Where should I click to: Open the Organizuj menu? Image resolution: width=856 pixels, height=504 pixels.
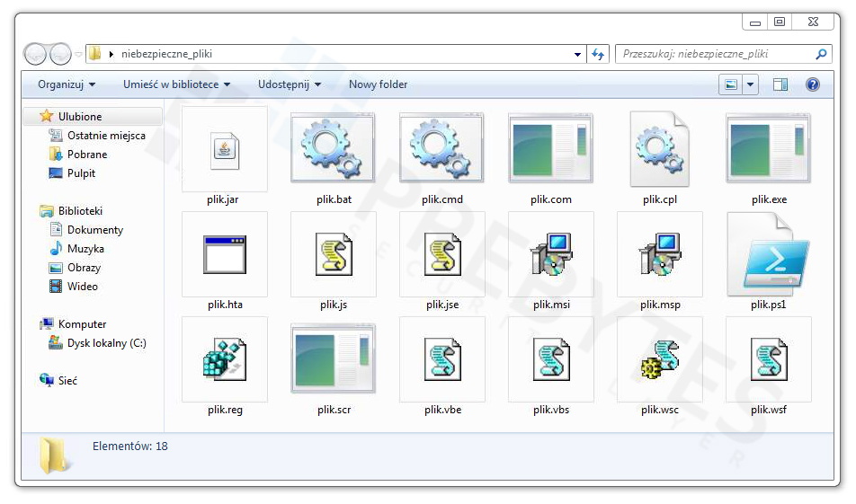tap(67, 84)
